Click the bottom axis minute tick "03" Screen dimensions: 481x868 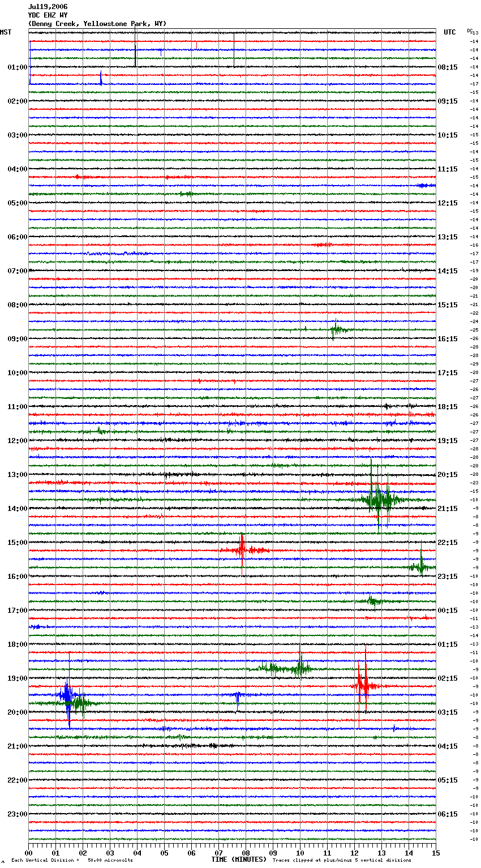(110, 853)
